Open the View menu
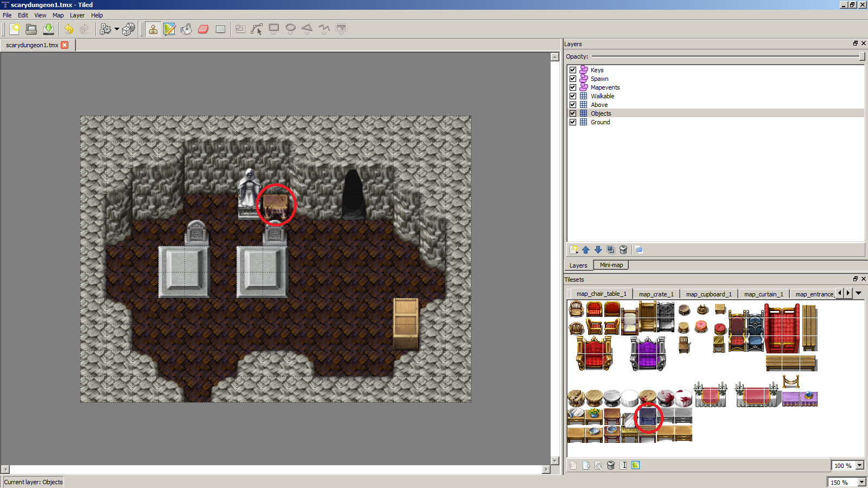 point(40,15)
